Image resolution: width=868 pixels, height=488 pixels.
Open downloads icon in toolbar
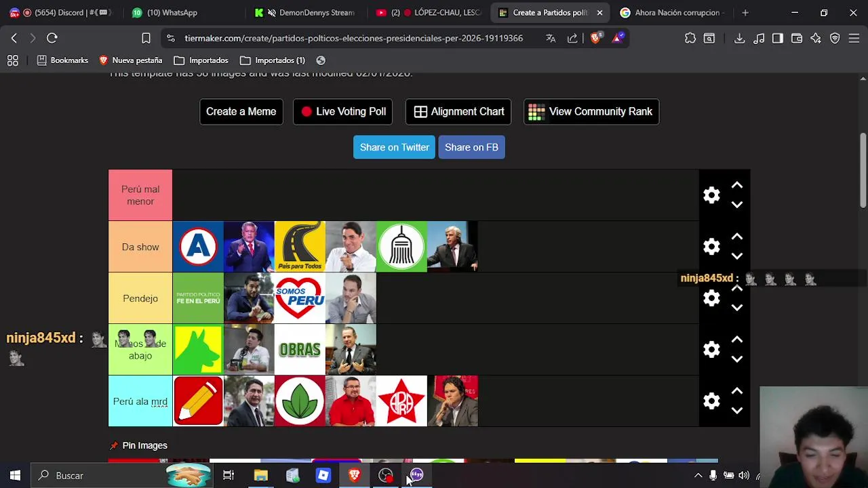click(740, 38)
